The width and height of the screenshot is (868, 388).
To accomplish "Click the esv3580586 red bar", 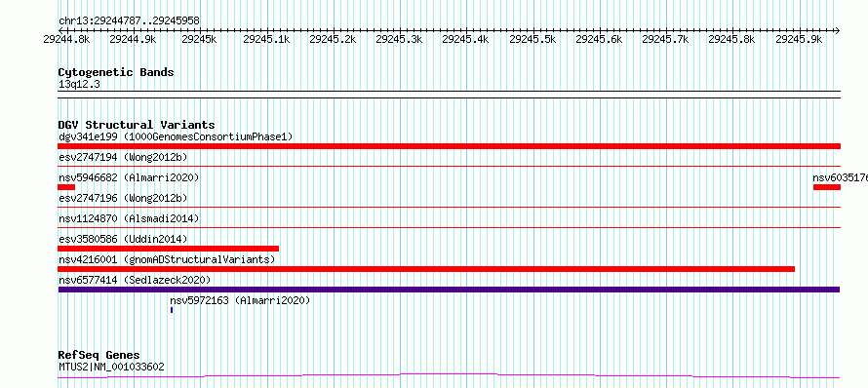I will tap(169, 249).
